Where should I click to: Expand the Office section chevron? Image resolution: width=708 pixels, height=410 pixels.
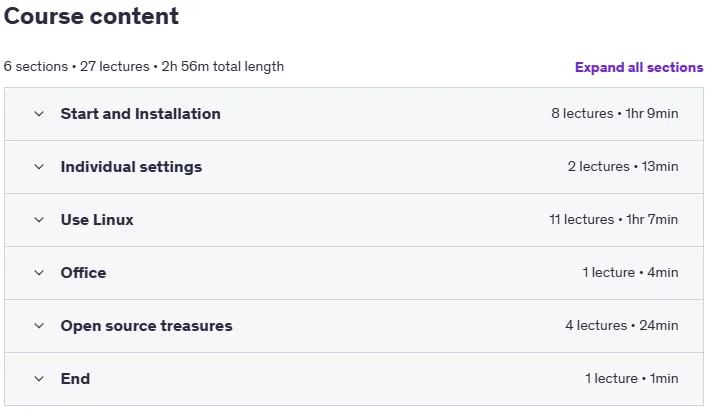point(39,273)
